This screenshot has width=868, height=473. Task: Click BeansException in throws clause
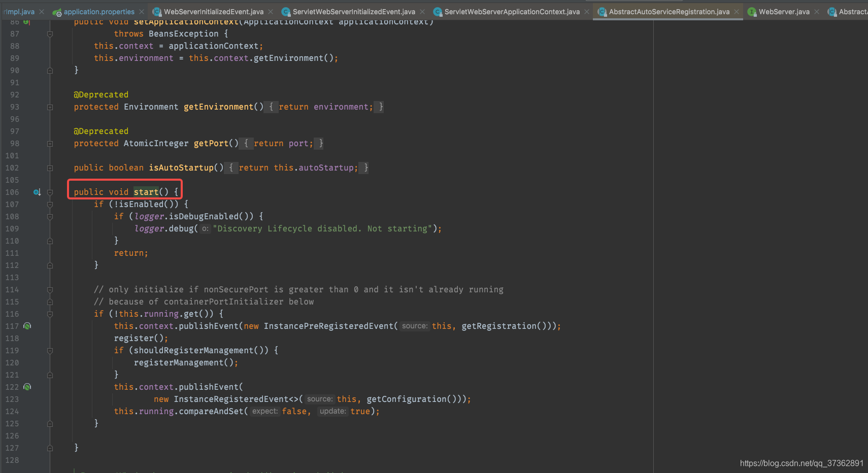(184, 33)
